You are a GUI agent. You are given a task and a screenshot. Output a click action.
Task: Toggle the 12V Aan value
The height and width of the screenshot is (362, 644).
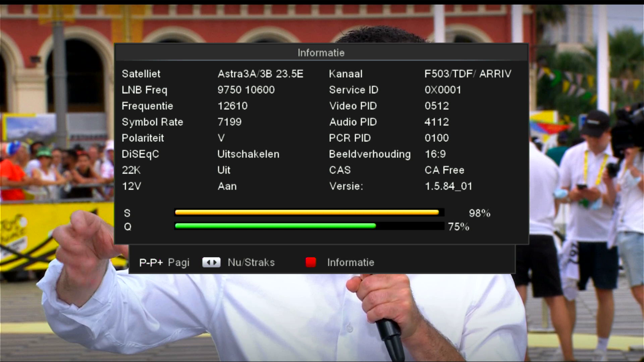(x=227, y=186)
